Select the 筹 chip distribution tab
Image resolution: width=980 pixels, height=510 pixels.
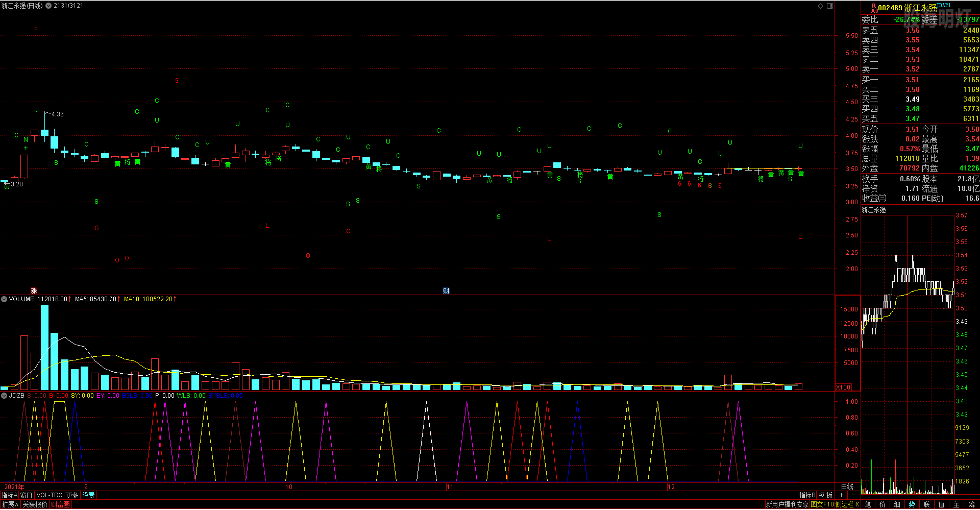[x=972, y=504]
